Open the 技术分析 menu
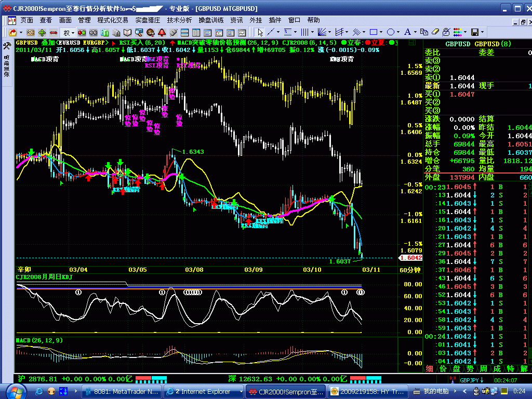532x399 pixels. pyautogui.click(x=179, y=20)
